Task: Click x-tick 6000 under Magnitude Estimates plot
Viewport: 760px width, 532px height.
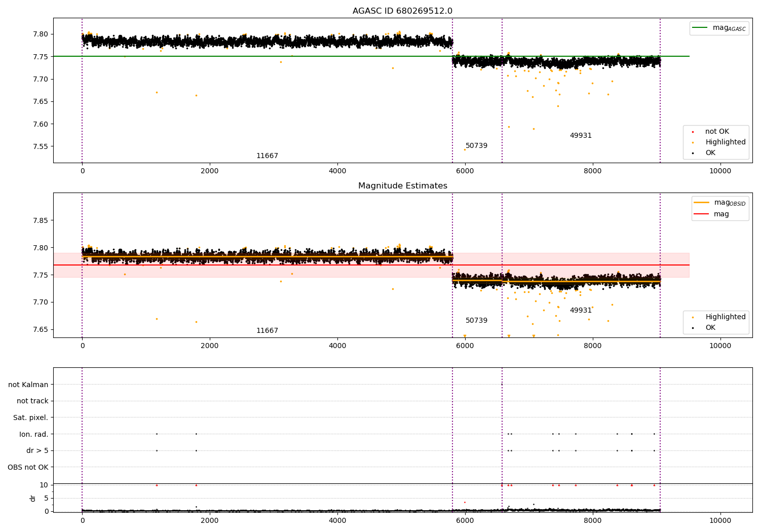Action: 465,346
